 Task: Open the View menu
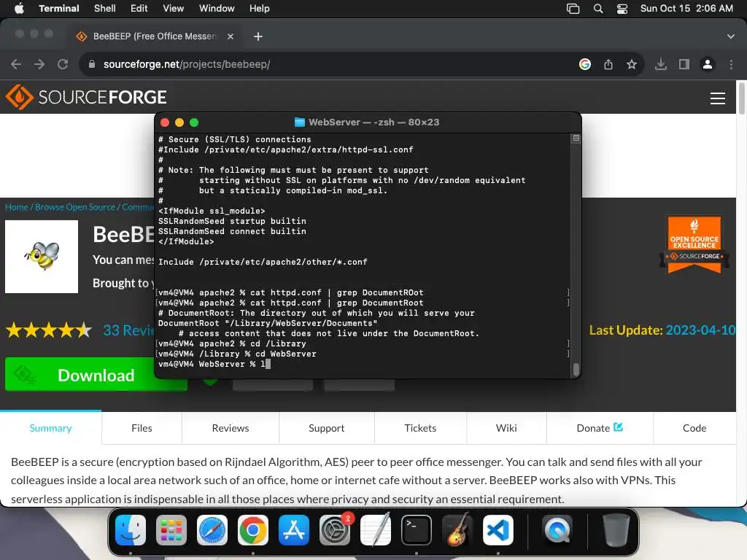173,8
